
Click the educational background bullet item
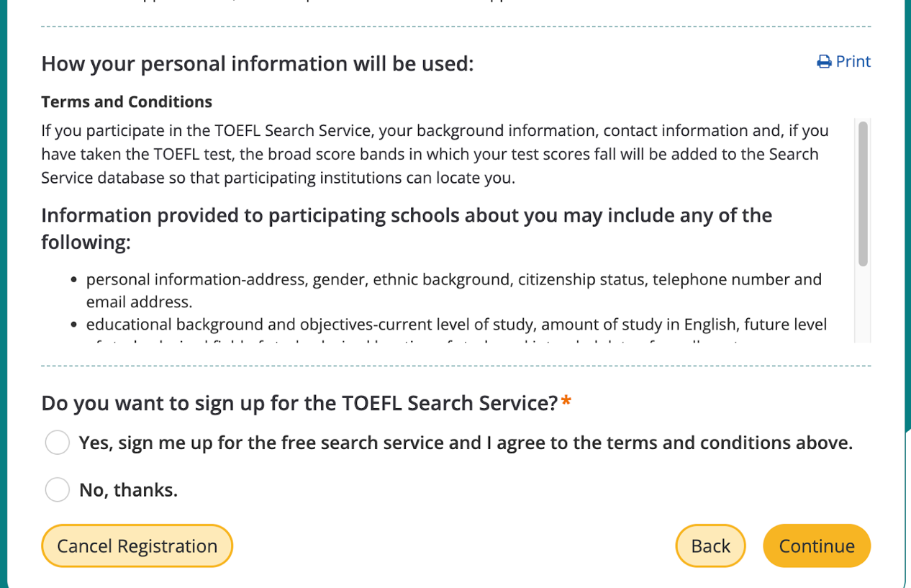pyautogui.click(x=456, y=325)
